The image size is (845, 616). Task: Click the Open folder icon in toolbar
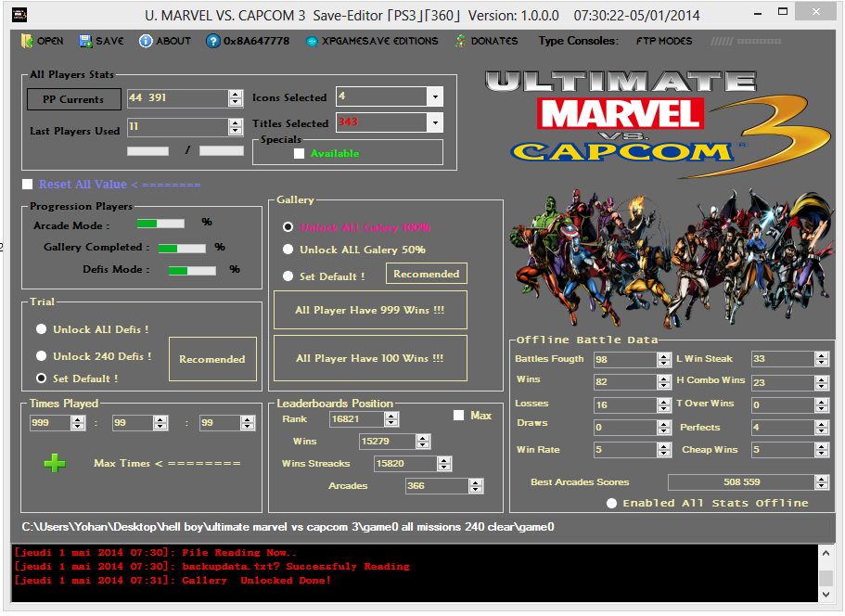pos(27,41)
